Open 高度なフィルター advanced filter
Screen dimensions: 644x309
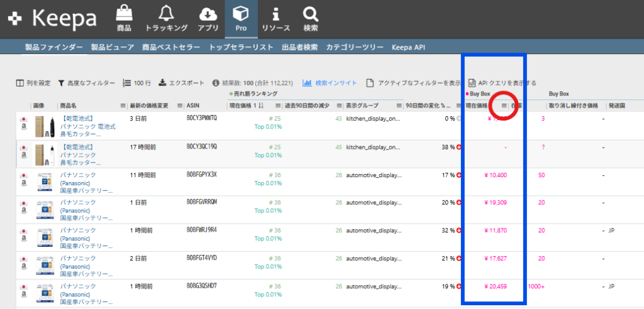(x=61, y=83)
